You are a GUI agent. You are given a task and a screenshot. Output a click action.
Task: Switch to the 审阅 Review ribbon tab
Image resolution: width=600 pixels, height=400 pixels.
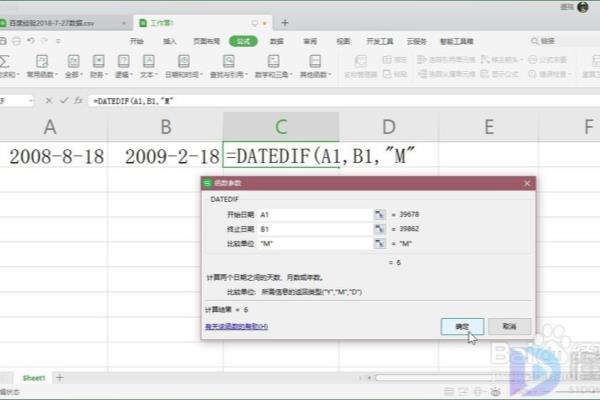click(x=310, y=41)
